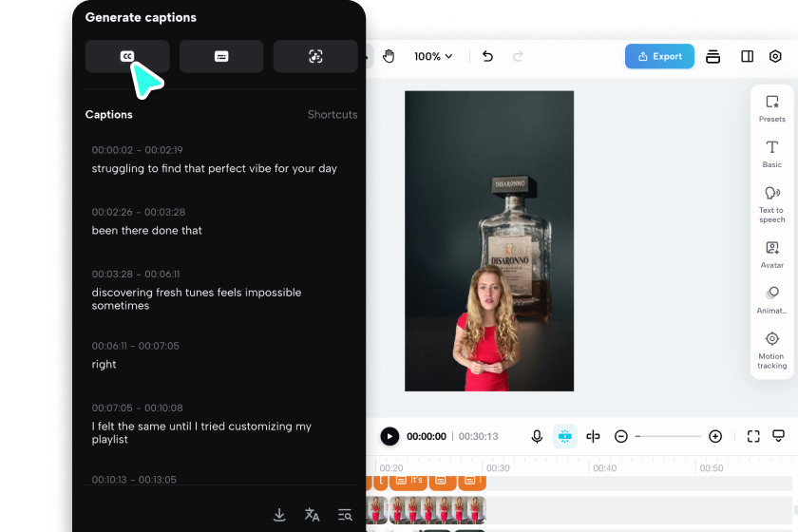Select caption 'discovering fresh tunes feels impossible sometimes'
The image size is (798, 532).
197,299
